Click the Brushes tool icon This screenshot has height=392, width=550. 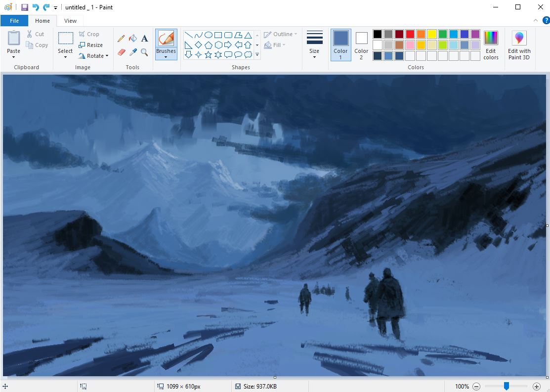tap(166, 38)
